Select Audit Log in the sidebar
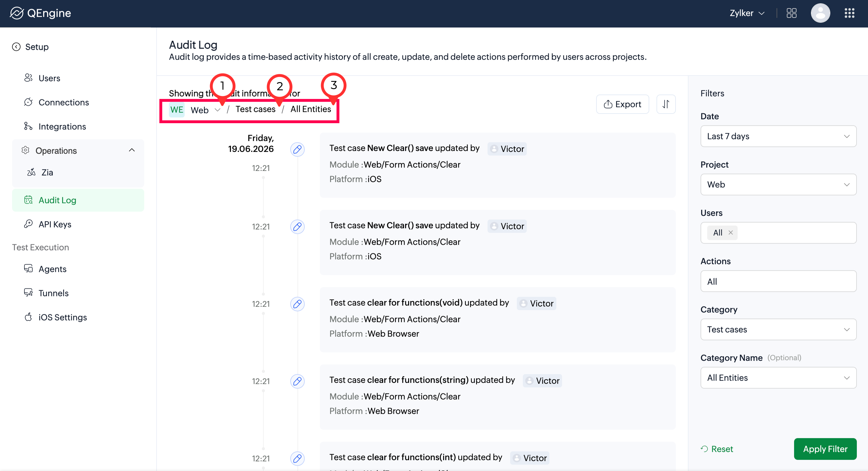Image resolution: width=868 pixels, height=471 pixels. pyautogui.click(x=78, y=200)
